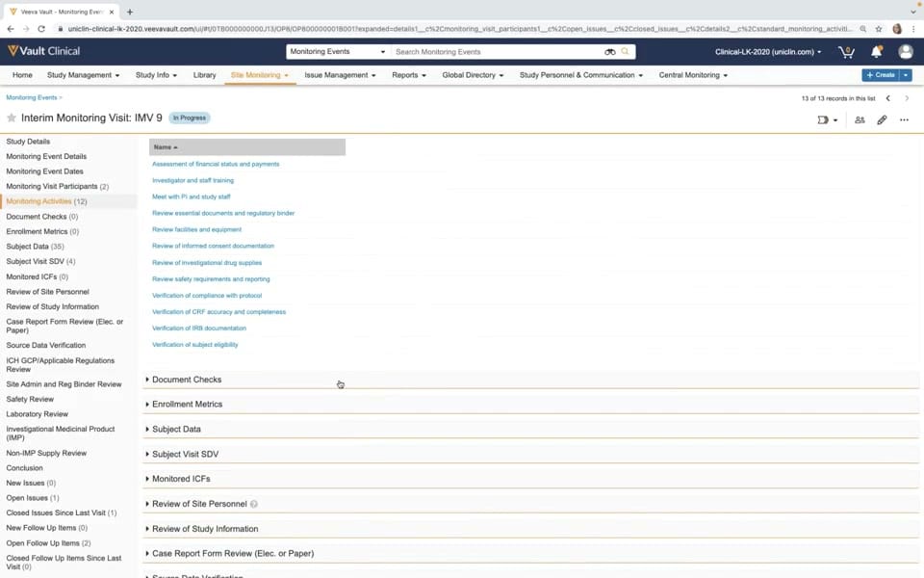Open the Central Monitoring menu
This screenshot has height=578, width=924.
click(x=693, y=75)
